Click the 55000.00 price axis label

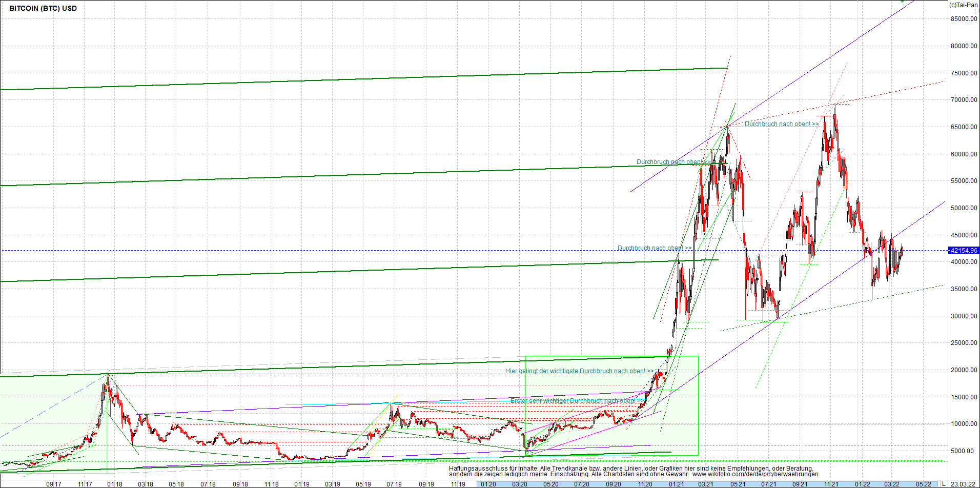tap(964, 181)
